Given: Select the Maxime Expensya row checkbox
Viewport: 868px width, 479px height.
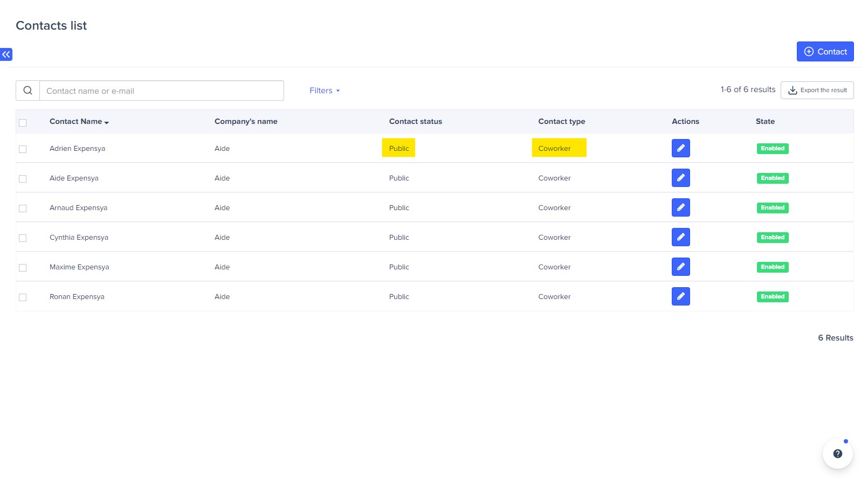Looking at the screenshot, I should pos(23,268).
